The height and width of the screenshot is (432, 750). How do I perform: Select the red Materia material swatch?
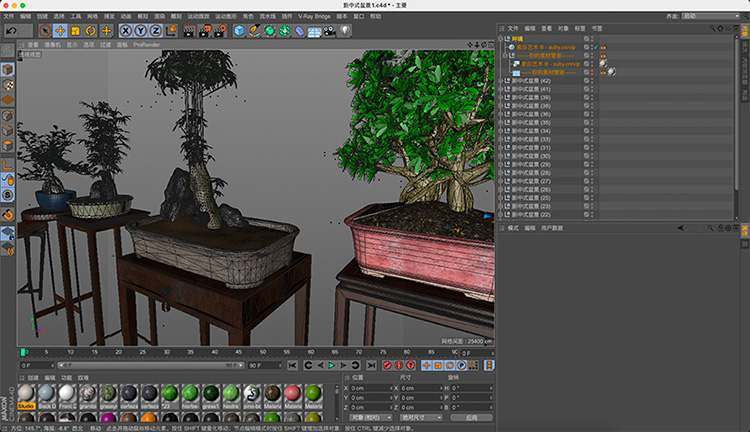pos(292,393)
